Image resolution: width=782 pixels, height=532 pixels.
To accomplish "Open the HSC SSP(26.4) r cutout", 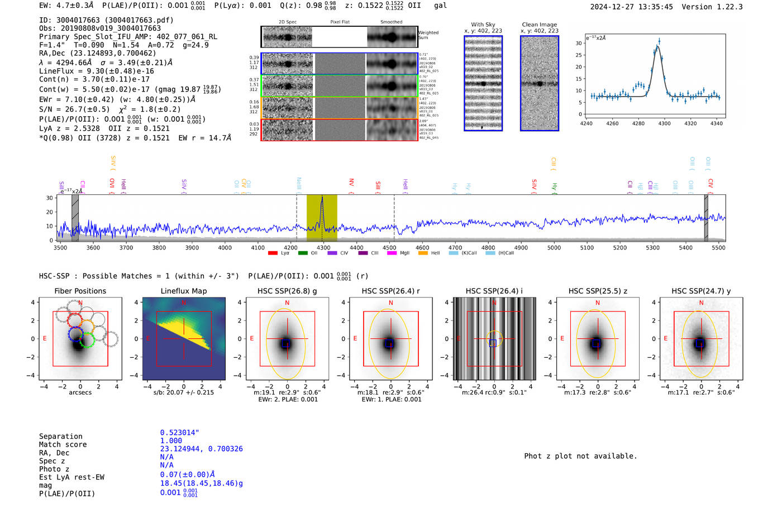I will tap(390, 339).
